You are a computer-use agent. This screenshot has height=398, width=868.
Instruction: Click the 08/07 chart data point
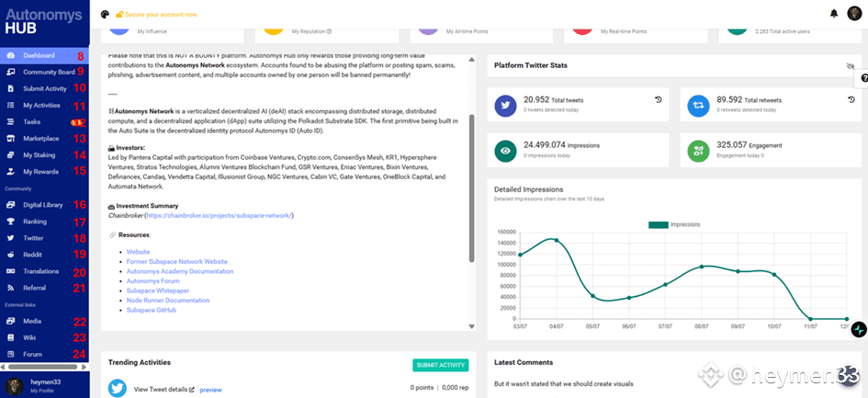[702, 267]
